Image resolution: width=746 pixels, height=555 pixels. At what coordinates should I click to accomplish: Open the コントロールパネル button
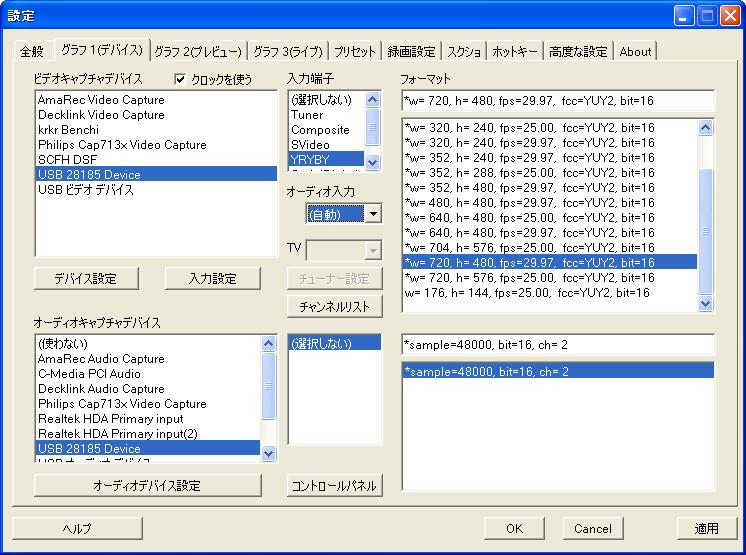point(334,486)
